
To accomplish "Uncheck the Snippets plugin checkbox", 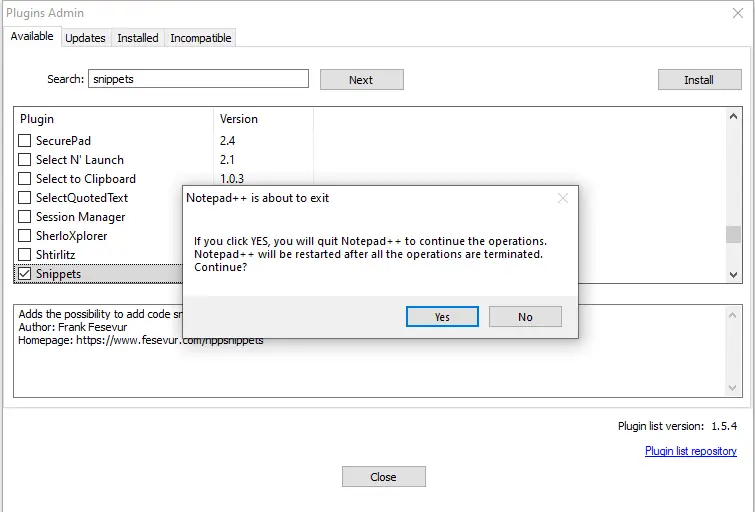I will coord(25,274).
